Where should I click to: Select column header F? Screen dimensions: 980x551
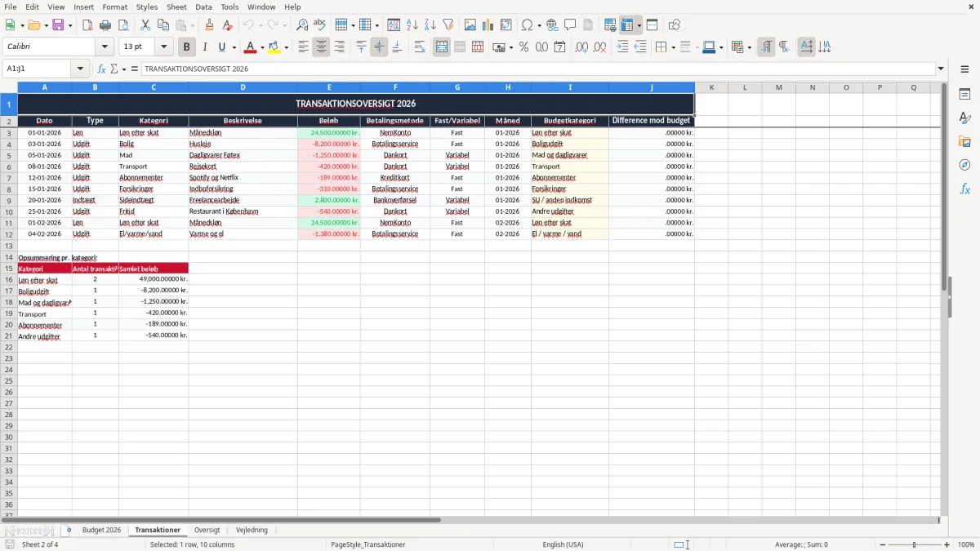395,87
